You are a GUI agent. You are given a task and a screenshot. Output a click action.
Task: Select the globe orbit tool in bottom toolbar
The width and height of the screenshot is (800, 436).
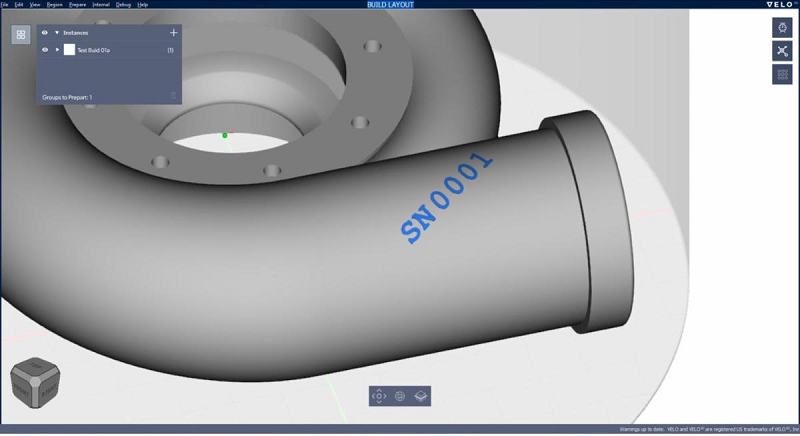400,396
